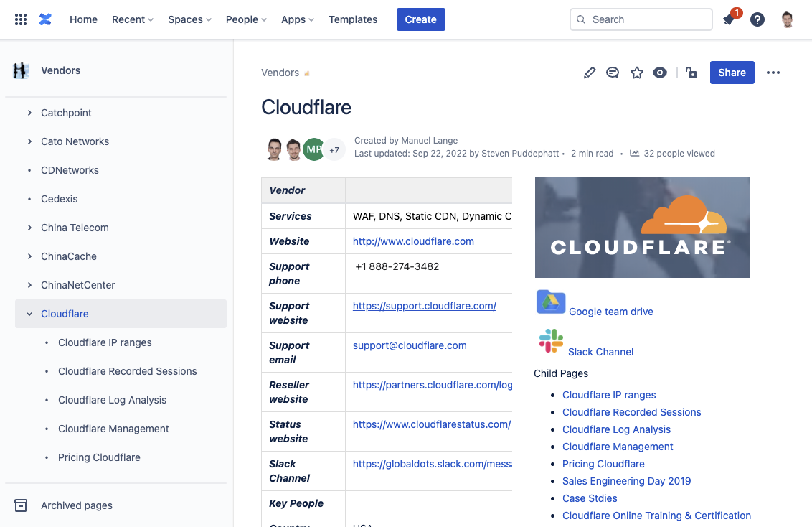Collapse the Cloudflare tree item
Viewport: 812px width, 527px height.
29,314
